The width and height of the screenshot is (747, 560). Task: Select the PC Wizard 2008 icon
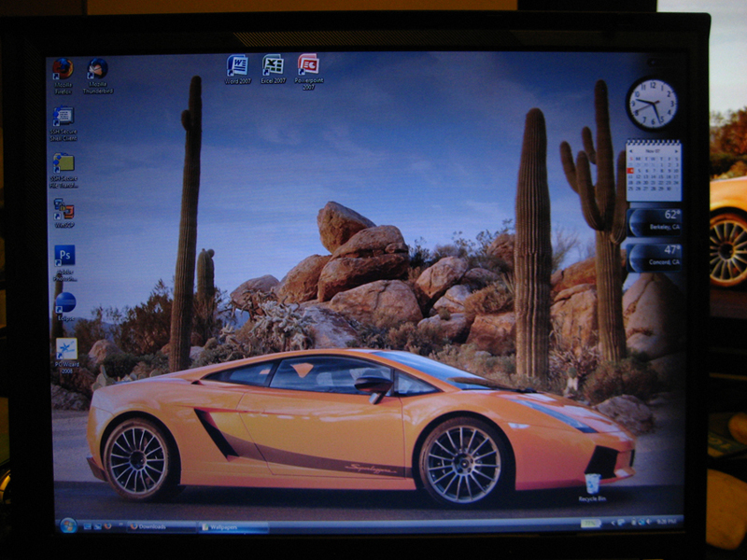(66, 356)
